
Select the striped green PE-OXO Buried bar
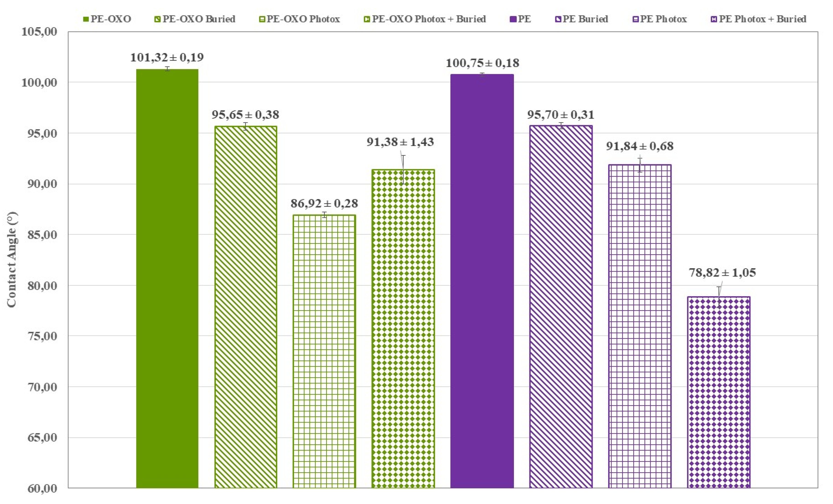click(x=246, y=307)
